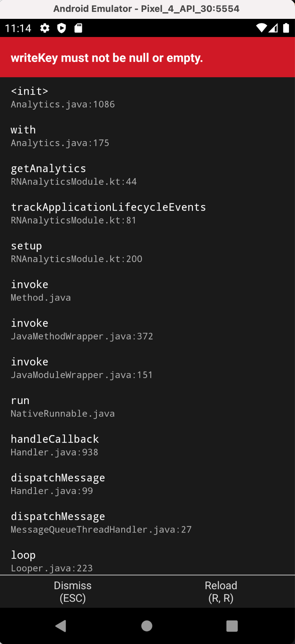This screenshot has width=295, height=644.
Task: Click the Wi-Fi indicator in the status bar
Action: click(x=261, y=28)
